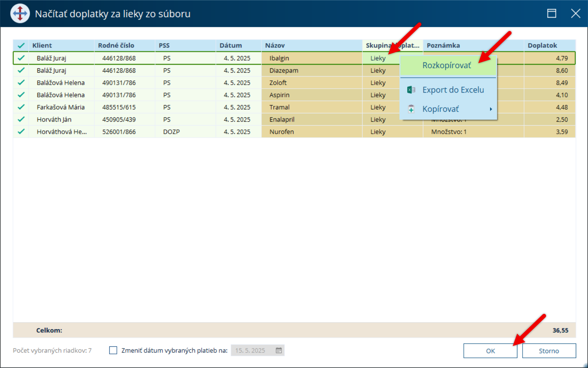Select Export do Excelu menu entry

coord(448,90)
